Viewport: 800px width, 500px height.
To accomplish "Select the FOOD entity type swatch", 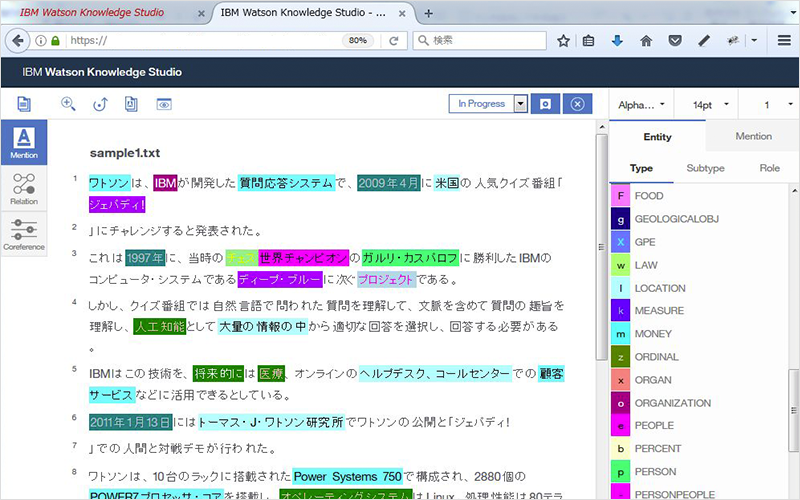I will click(x=620, y=196).
